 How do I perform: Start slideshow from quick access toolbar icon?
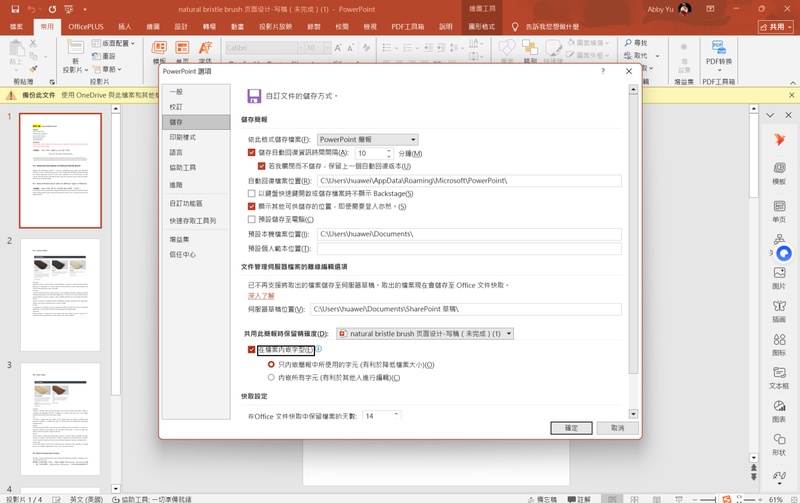click(x=69, y=9)
